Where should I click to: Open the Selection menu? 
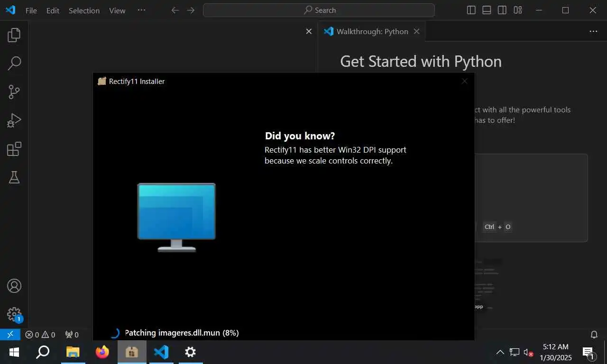[x=84, y=10]
